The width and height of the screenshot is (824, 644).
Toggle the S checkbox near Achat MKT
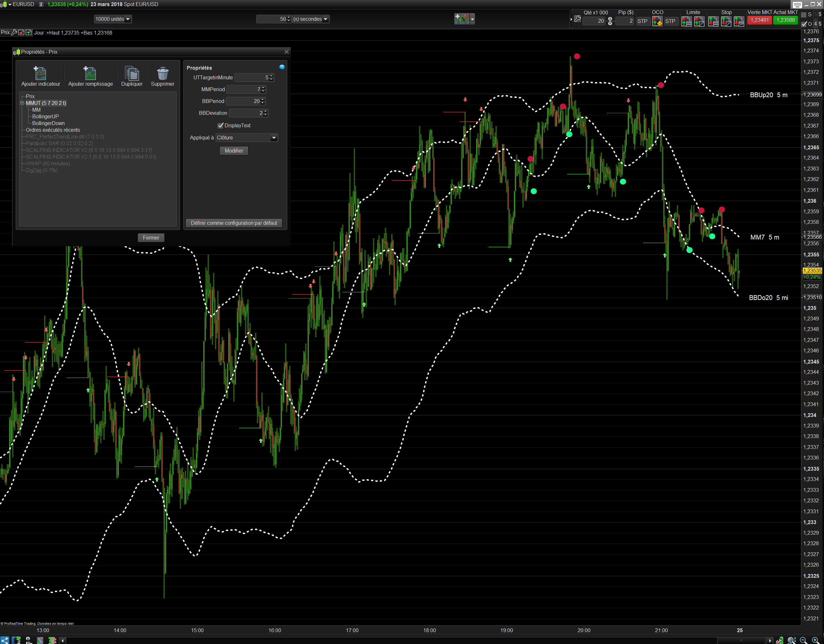804,15
